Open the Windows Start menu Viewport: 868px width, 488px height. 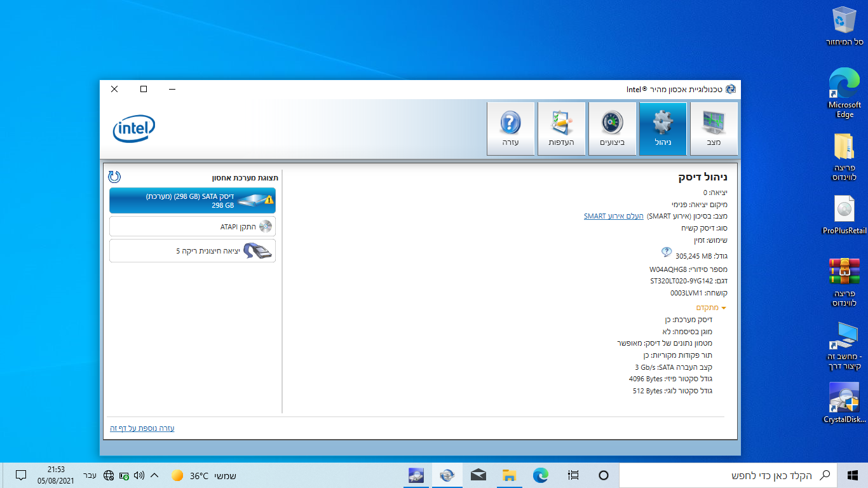point(853,475)
